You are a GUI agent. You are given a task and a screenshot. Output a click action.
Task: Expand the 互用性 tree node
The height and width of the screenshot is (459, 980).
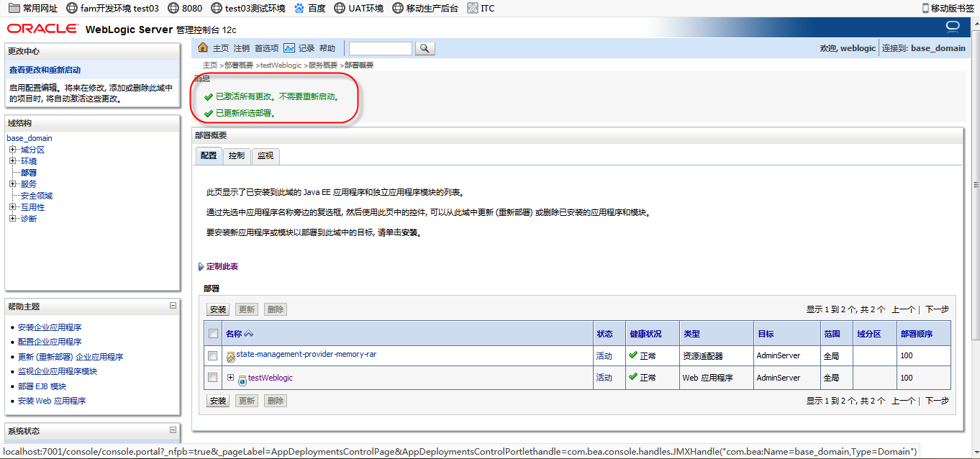tap(13, 207)
